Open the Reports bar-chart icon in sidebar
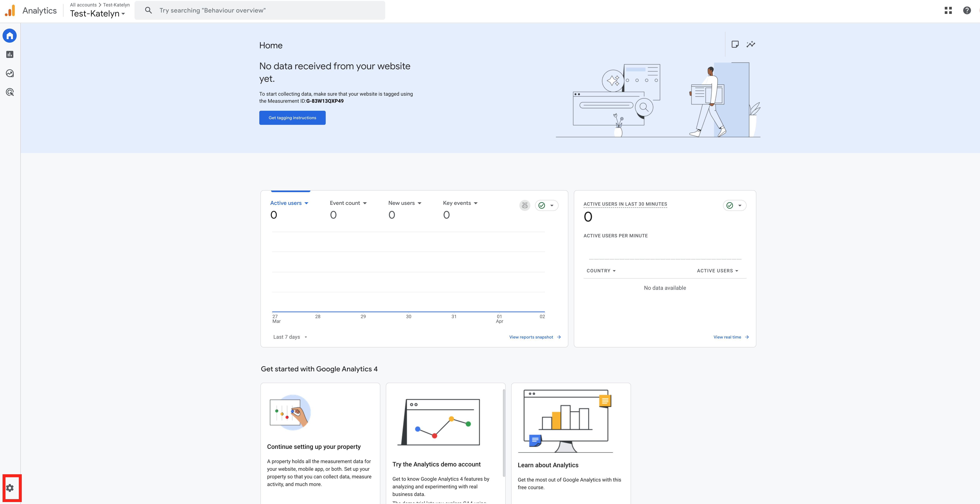 (10, 55)
